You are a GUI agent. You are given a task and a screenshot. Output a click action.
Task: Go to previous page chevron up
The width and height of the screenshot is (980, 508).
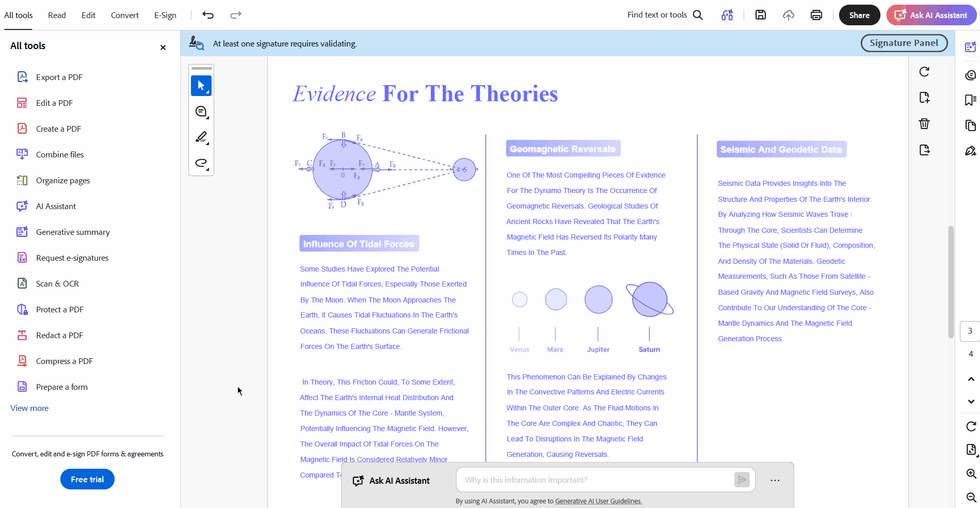click(x=971, y=379)
